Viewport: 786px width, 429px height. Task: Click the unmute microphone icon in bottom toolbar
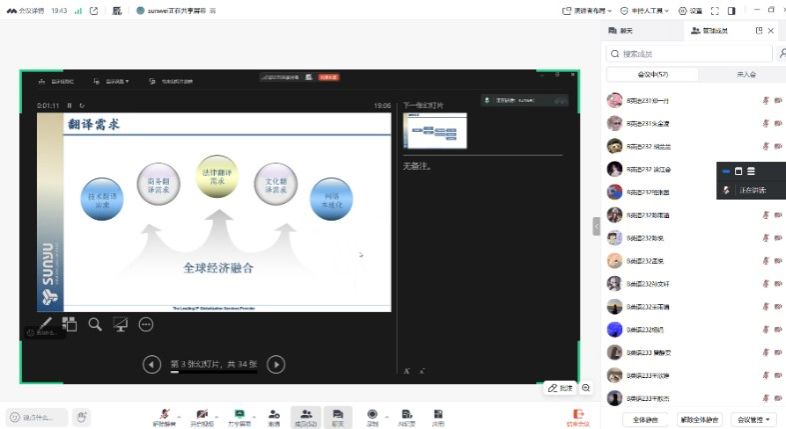point(164,415)
